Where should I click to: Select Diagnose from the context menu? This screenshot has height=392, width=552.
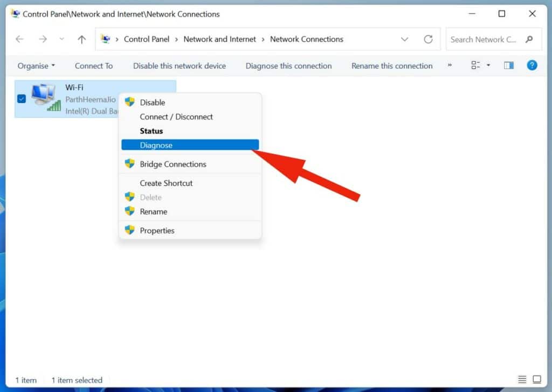tap(156, 145)
